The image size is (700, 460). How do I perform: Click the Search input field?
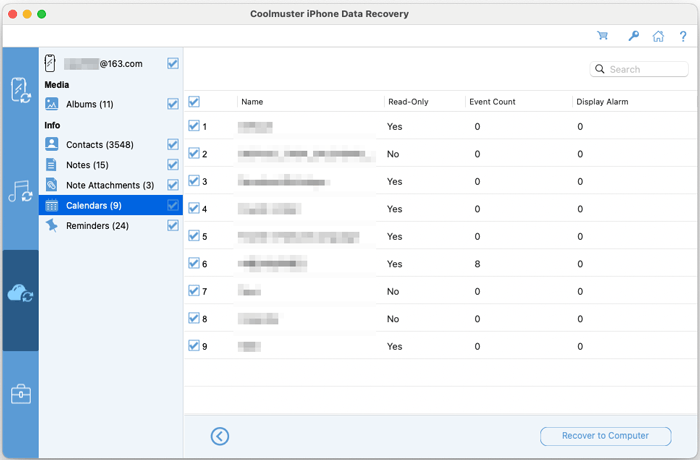click(x=645, y=70)
